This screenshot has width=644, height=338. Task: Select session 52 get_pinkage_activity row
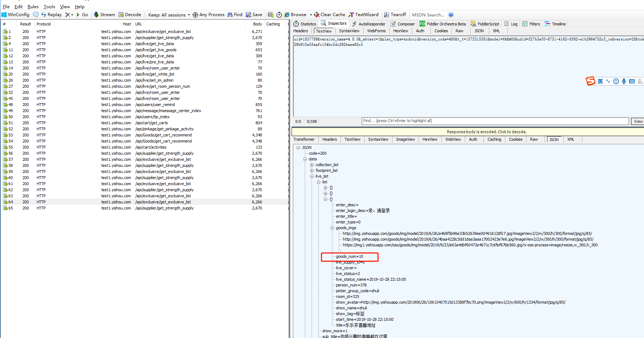[x=145, y=129]
